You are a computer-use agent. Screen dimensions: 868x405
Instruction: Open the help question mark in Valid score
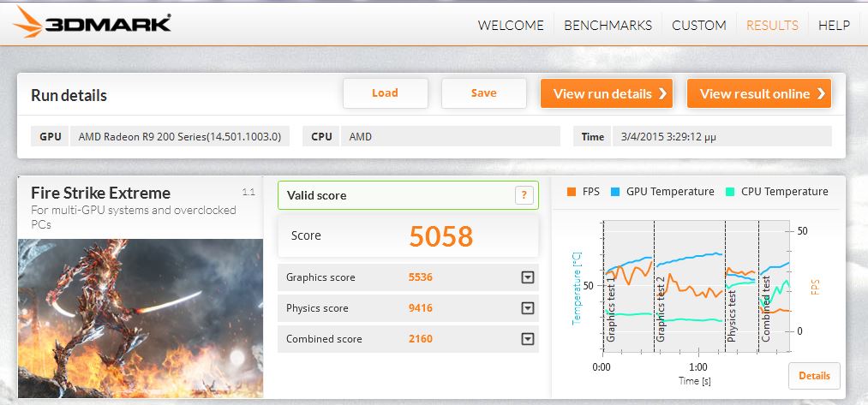click(x=524, y=195)
